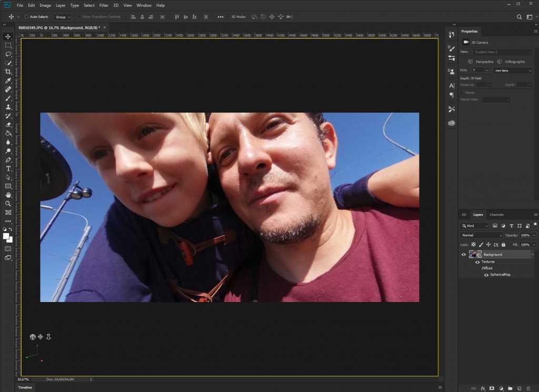Select the Lasso tool
Image resolution: width=539 pixels, height=392 pixels.
coord(8,54)
